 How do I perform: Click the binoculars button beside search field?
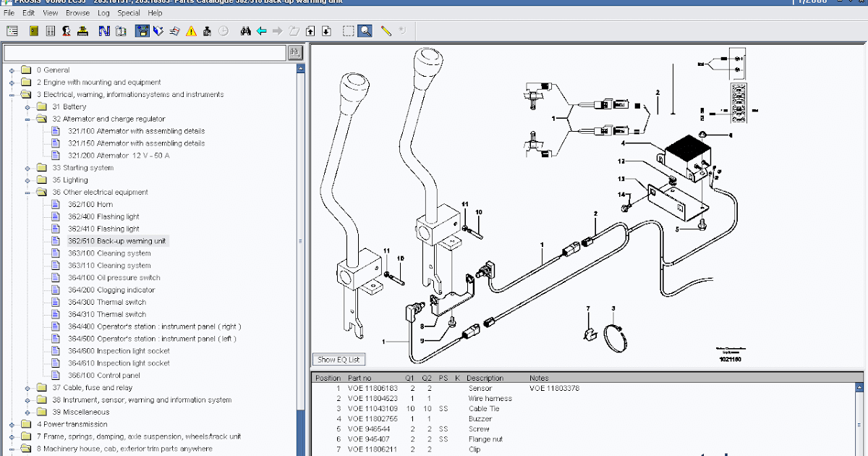coord(295,53)
